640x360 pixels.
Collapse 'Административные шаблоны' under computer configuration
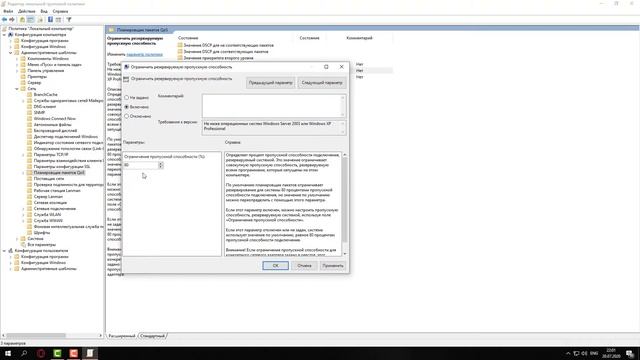11,53
